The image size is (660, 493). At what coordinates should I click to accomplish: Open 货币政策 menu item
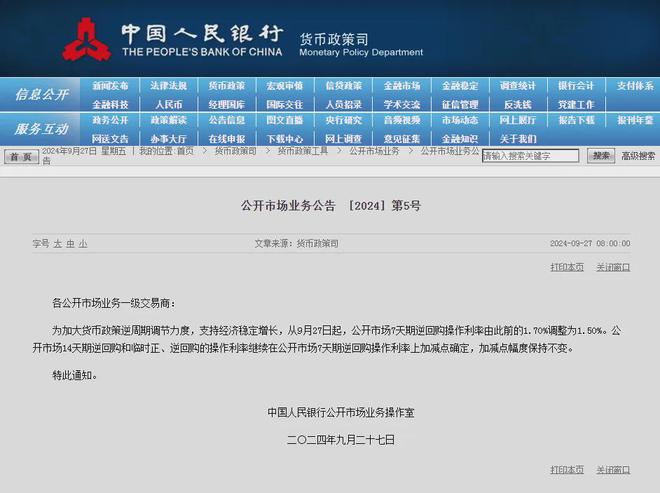pyautogui.click(x=226, y=86)
